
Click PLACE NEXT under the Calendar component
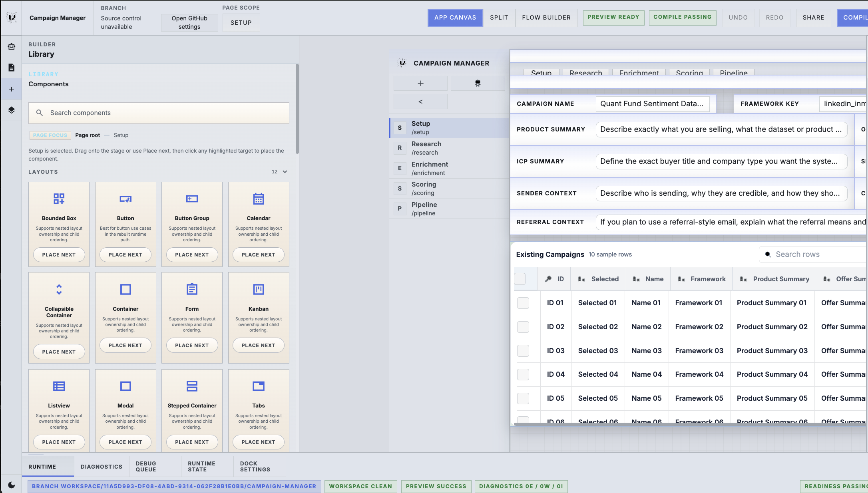pos(258,254)
